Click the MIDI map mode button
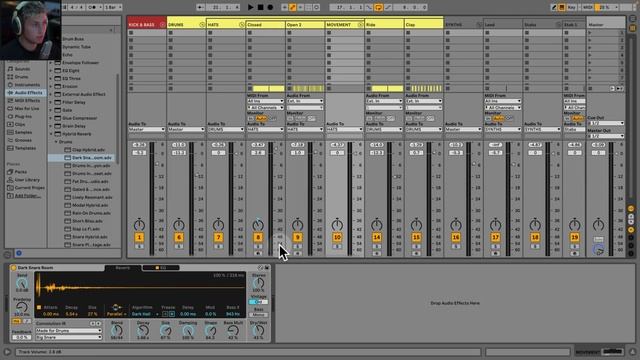This screenshot has height=360, width=640. point(588,7)
